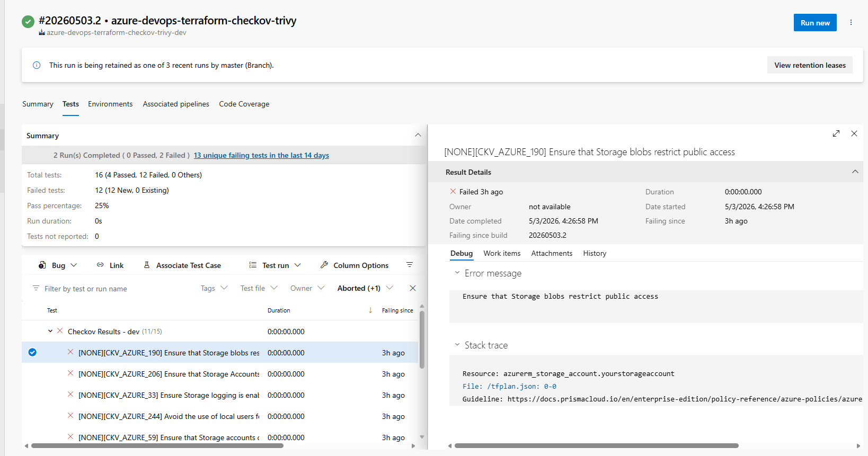Viewport: 868px width, 456px height.
Task: Expand result details pane to full screen
Action: 836,133
